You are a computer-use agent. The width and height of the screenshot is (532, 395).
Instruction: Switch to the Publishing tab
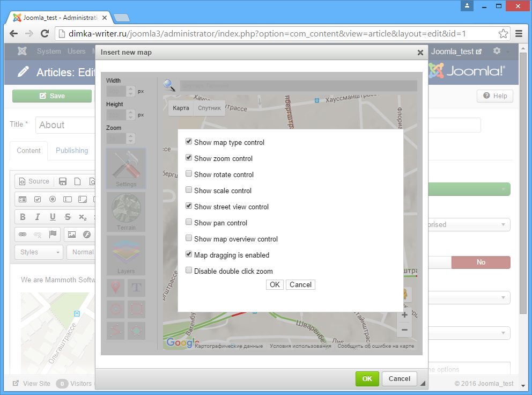(x=72, y=151)
